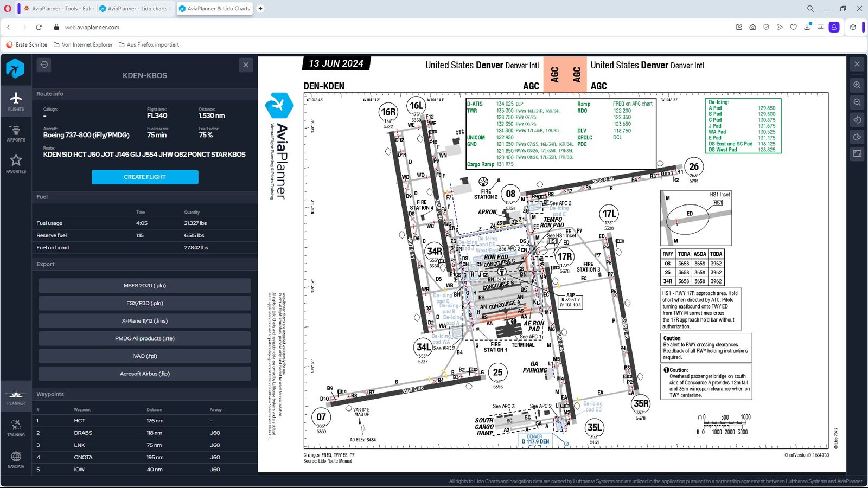Click the Reserve fuel 6.515 lbs row
This screenshot has height=488, width=868.
click(145, 235)
